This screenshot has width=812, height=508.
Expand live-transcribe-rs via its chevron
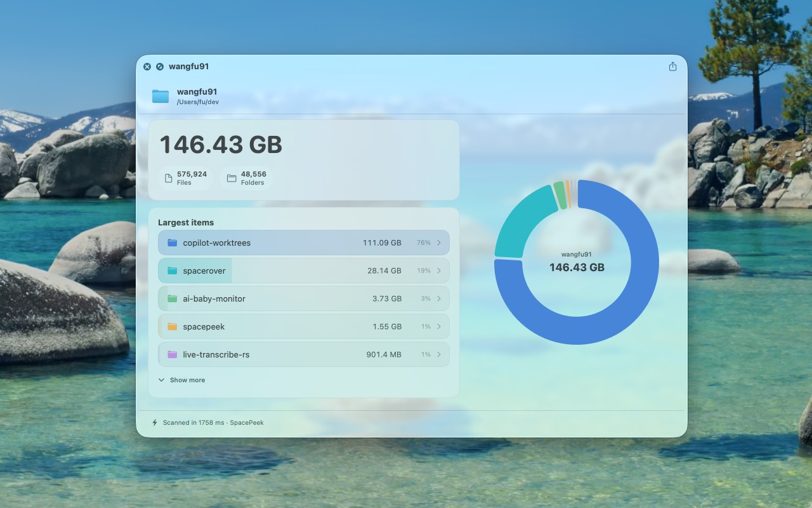439,354
